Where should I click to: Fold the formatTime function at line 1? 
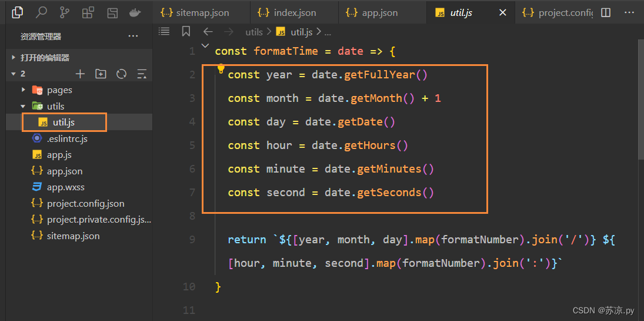pos(205,45)
